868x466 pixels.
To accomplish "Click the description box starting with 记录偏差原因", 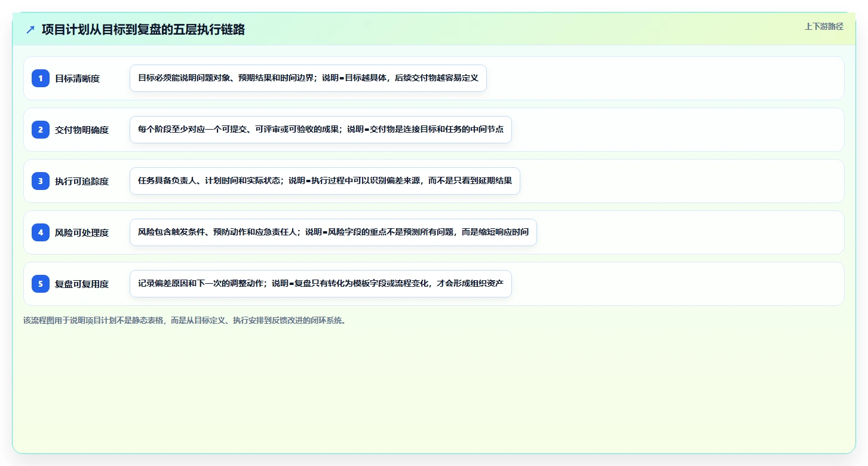I will coord(321,284).
